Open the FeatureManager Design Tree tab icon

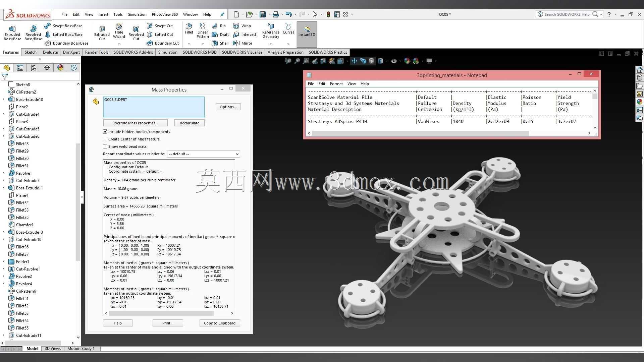click(x=7, y=68)
